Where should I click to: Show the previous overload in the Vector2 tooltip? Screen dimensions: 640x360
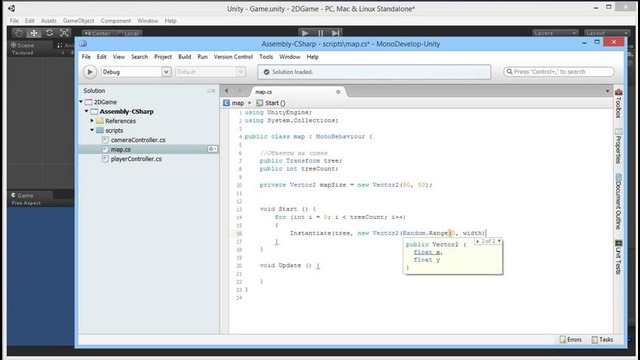(x=478, y=241)
